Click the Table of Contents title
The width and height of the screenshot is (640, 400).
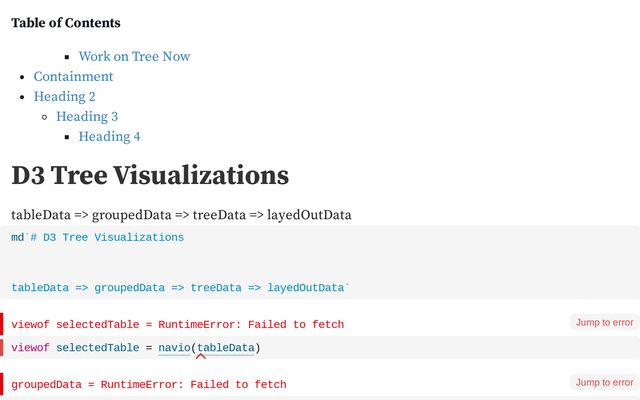tap(66, 23)
